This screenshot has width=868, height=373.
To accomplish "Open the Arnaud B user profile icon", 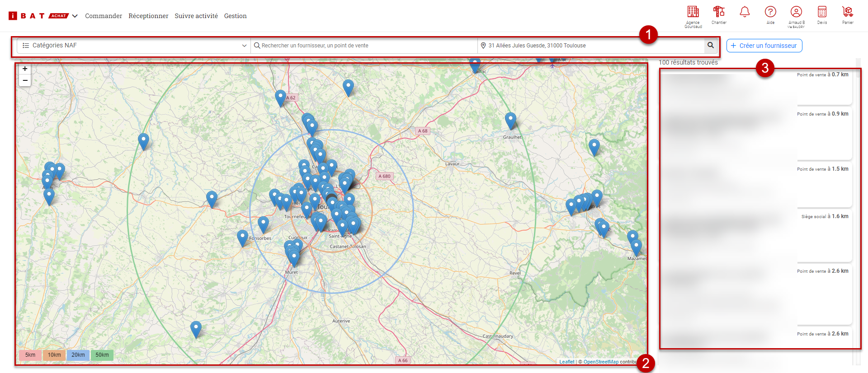I will click(796, 12).
